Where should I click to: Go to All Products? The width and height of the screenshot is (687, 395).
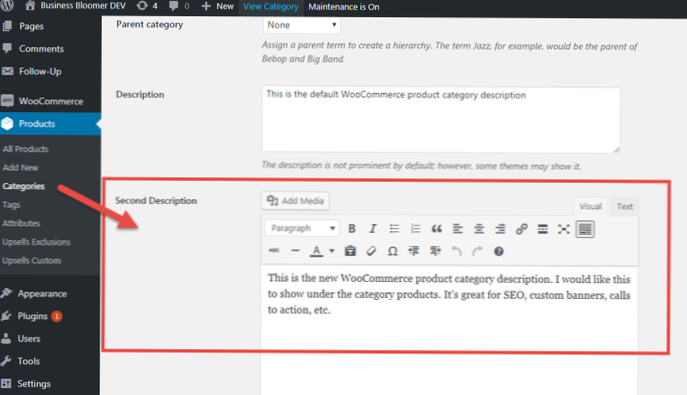[x=25, y=149]
